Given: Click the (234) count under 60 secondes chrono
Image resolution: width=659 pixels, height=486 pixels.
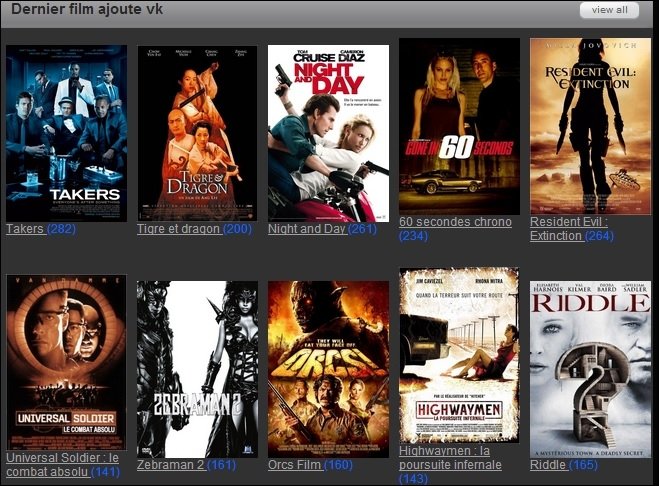Looking at the screenshot, I should 414,236.
